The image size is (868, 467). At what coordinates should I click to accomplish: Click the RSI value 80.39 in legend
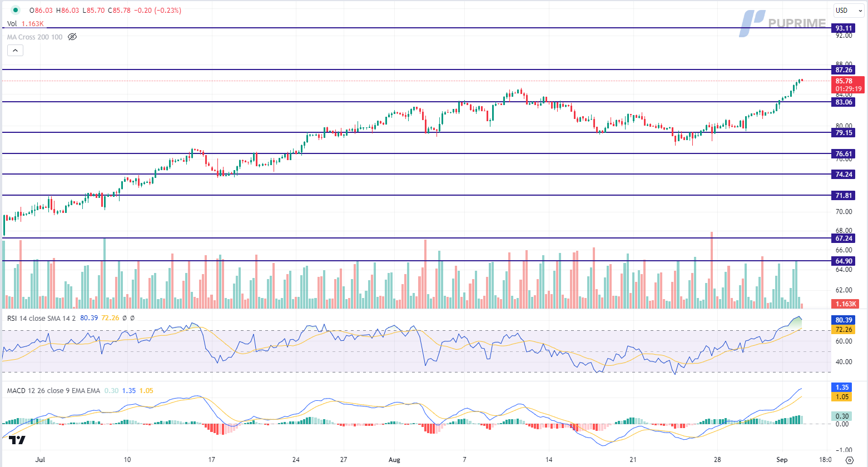tap(89, 318)
